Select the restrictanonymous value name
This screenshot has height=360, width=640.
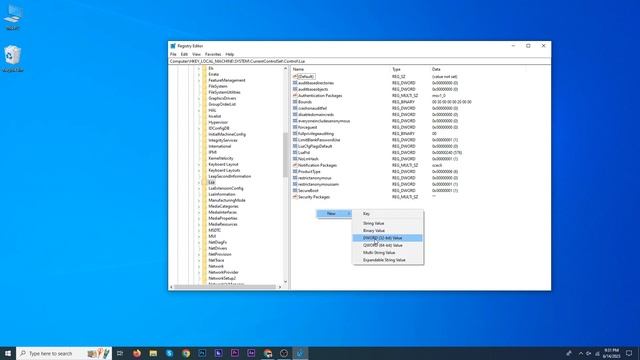tap(314, 178)
